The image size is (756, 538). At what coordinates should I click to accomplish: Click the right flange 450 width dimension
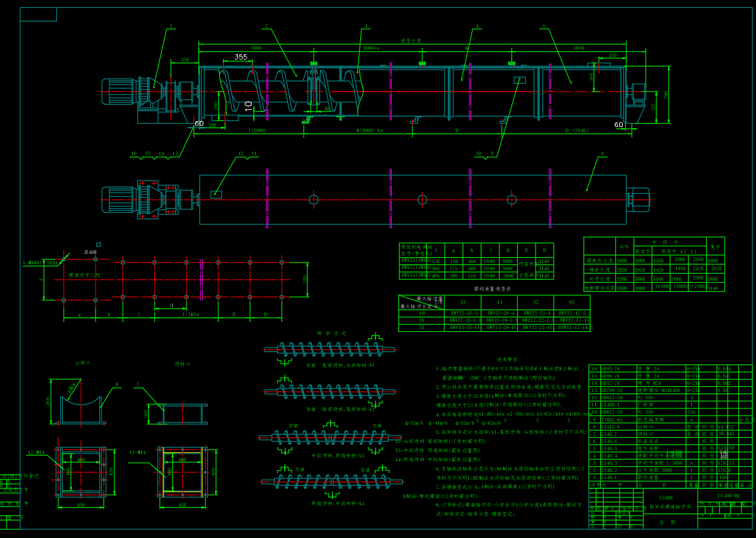click(182, 505)
